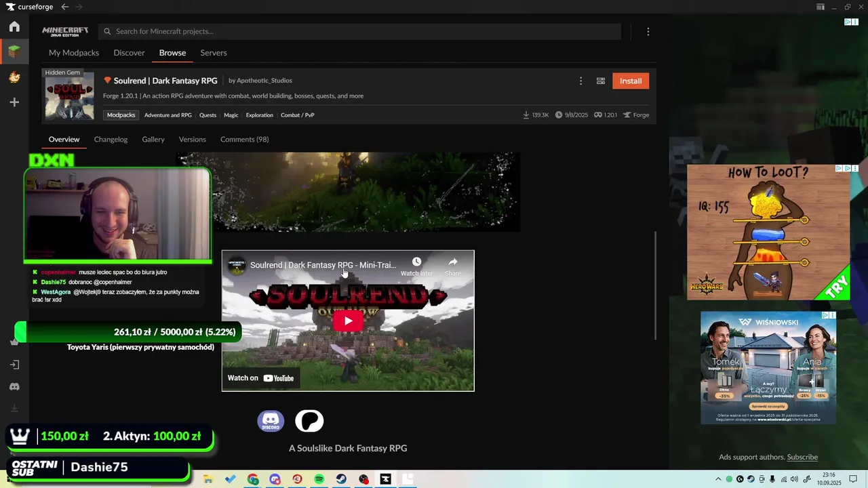The width and height of the screenshot is (868, 488).
Task: Go back with the left arrow
Action: [x=65, y=7]
